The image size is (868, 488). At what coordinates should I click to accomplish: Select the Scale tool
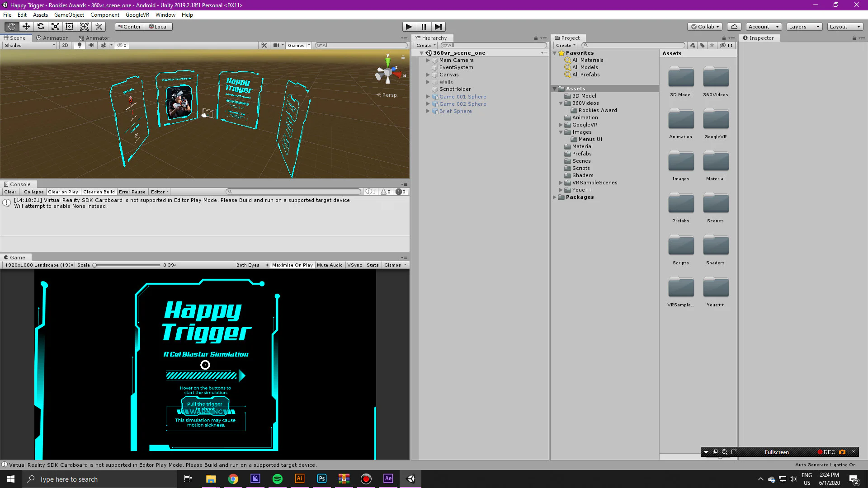point(55,27)
